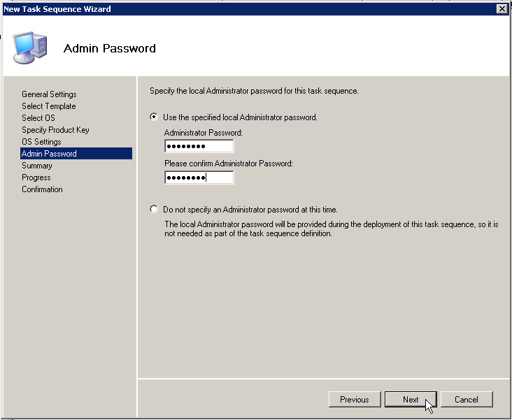Cancel the task sequence wizard

coord(467,400)
